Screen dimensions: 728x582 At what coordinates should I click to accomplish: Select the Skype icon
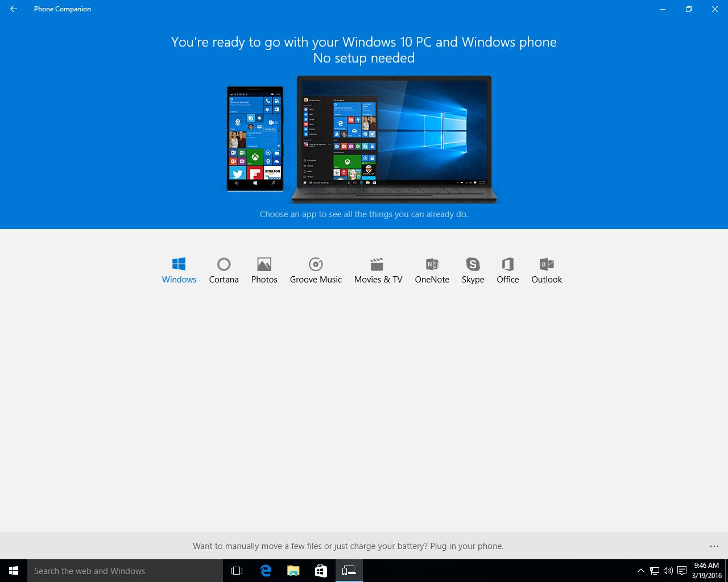click(473, 264)
